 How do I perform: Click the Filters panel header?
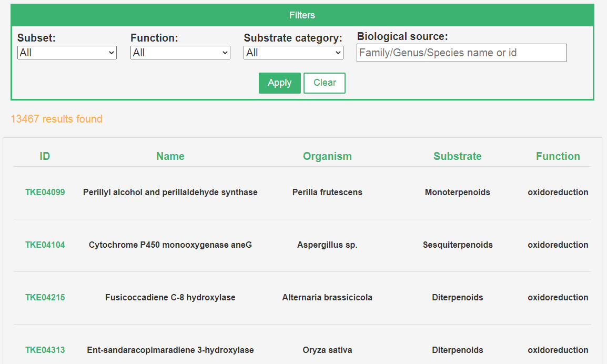pos(302,15)
